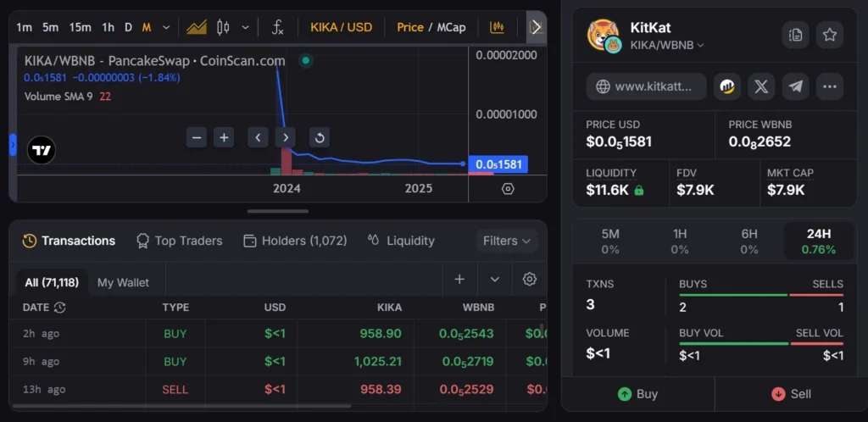Select the M monthly timeframe
The height and width of the screenshot is (422, 868).
point(147,27)
